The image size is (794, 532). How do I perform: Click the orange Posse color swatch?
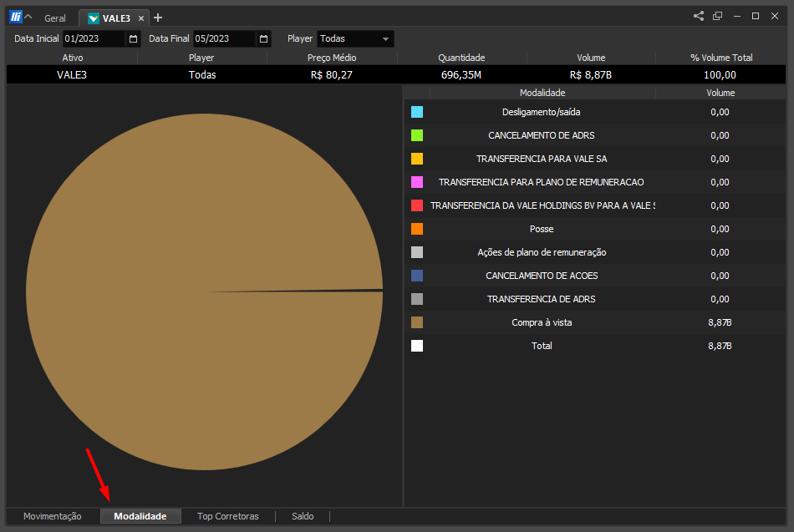(417, 229)
